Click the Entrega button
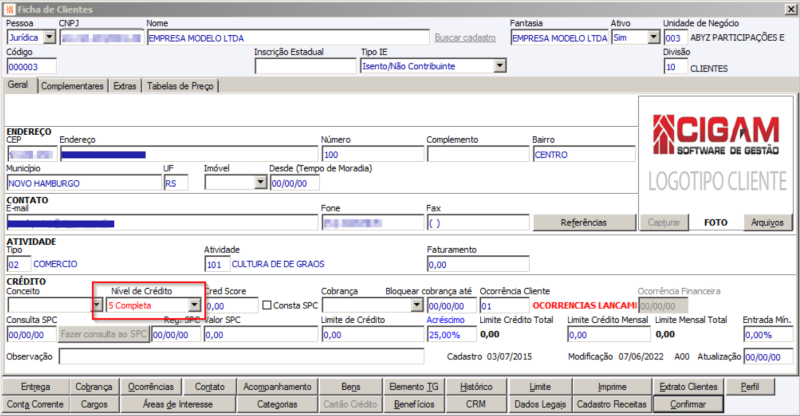The width and height of the screenshot is (800, 416). click(35, 387)
